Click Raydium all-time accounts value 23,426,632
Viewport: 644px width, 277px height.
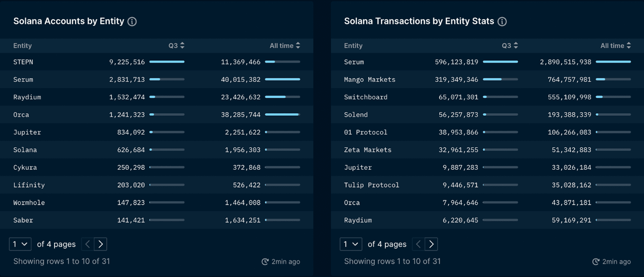241,97
